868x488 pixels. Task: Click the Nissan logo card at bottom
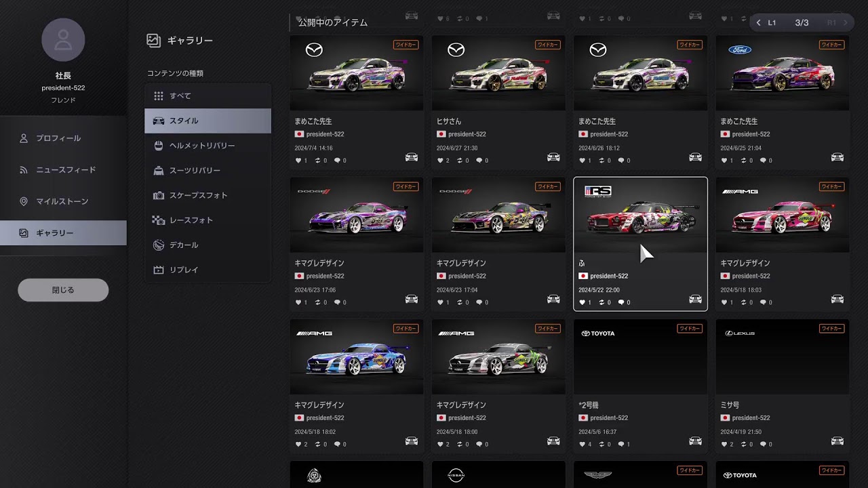(498, 474)
